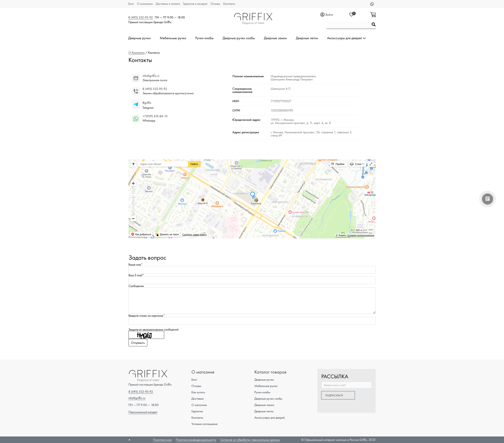
Task: Click the map geolocation arrow icon
Action: coord(133,164)
